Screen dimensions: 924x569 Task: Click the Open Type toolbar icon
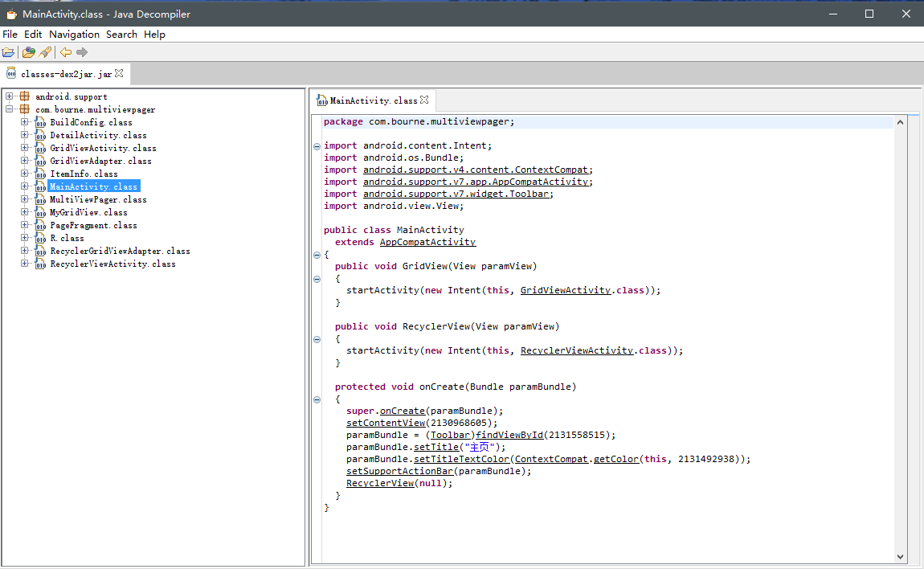tap(28, 52)
